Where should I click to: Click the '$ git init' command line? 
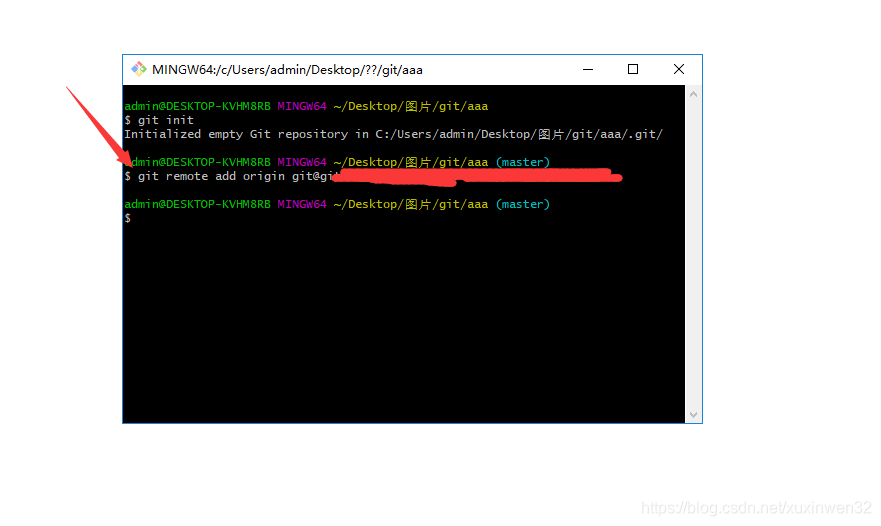pos(159,120)
